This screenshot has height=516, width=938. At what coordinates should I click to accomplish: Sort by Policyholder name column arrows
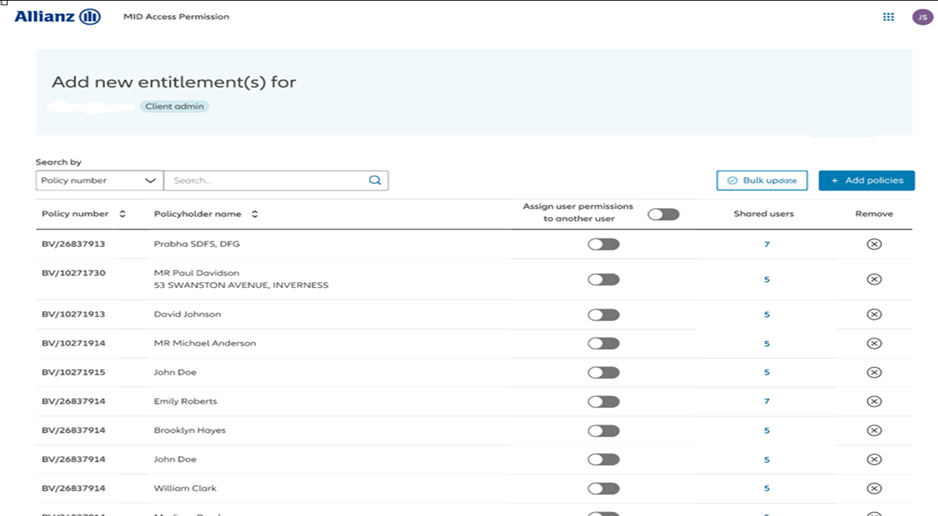click(x=255, y=213)
